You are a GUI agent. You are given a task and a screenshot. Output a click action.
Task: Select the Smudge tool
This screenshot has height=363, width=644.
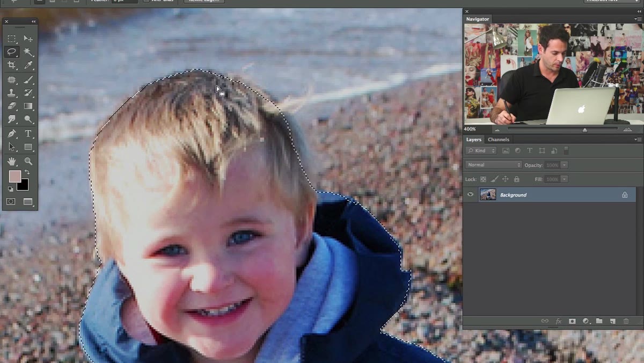coord(11,120)
